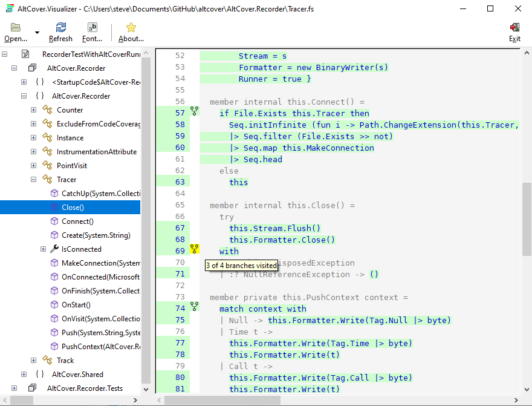Expand the PointVisit class node
The image size is (532, 406).
click(33, 165)
